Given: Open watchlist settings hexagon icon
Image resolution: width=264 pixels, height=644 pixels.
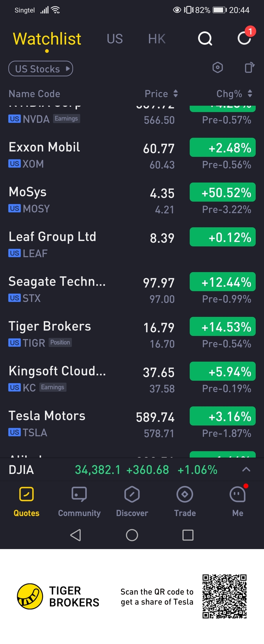Looking at the screenshot, I should tap(218, 68).
